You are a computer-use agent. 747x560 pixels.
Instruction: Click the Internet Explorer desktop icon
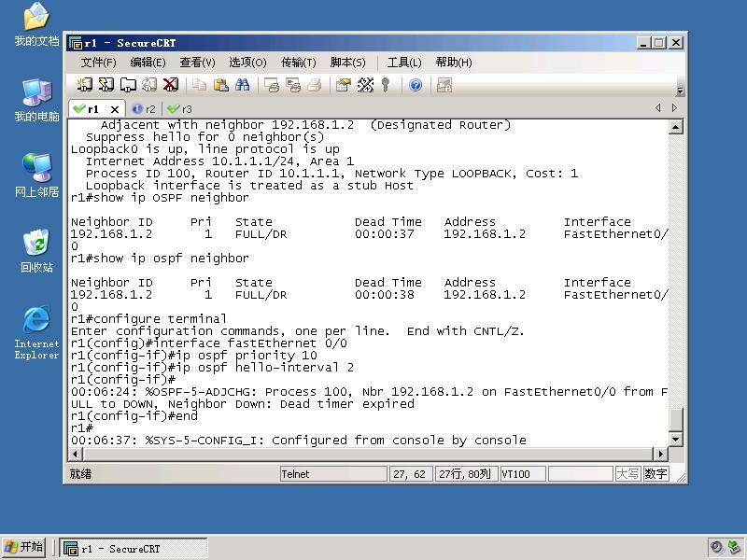click(36, 332)
